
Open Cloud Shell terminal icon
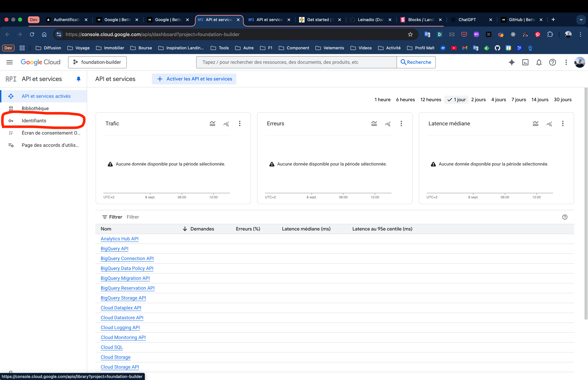click(525, 62)
